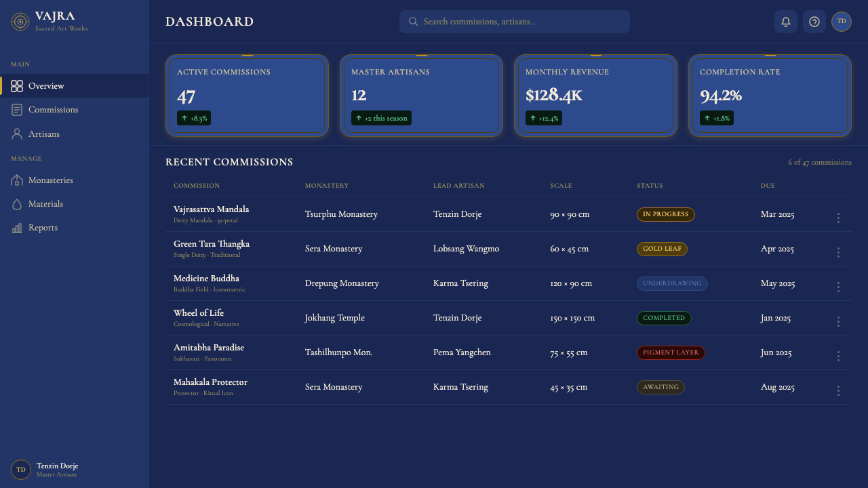Open more options for Mahakala Protector row
Viewport: 868px width, 488px height.
[838, 390]
